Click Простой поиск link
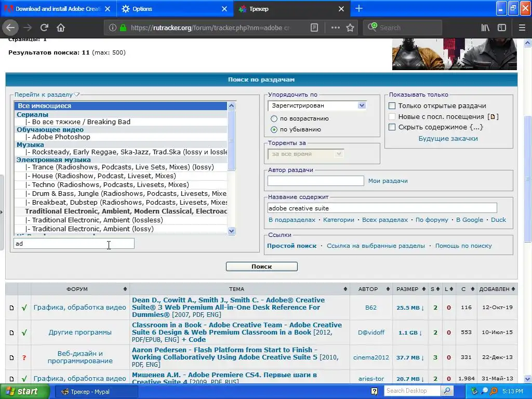532x399 pixels. pyautogui.click(x=291, y=246)
